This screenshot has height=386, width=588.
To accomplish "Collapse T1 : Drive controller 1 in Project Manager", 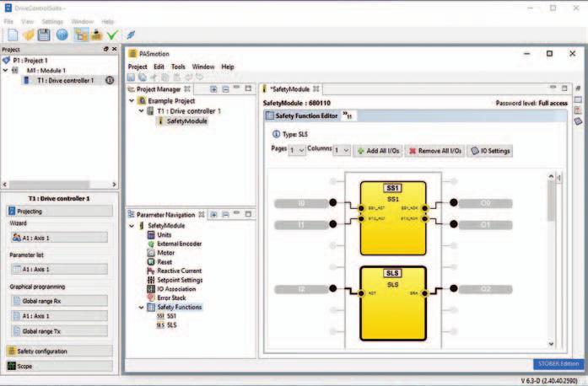I will coord(142,111).
